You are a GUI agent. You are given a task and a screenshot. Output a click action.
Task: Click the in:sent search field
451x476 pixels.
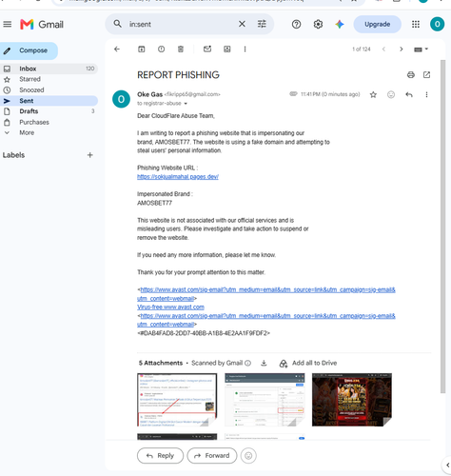181,24
